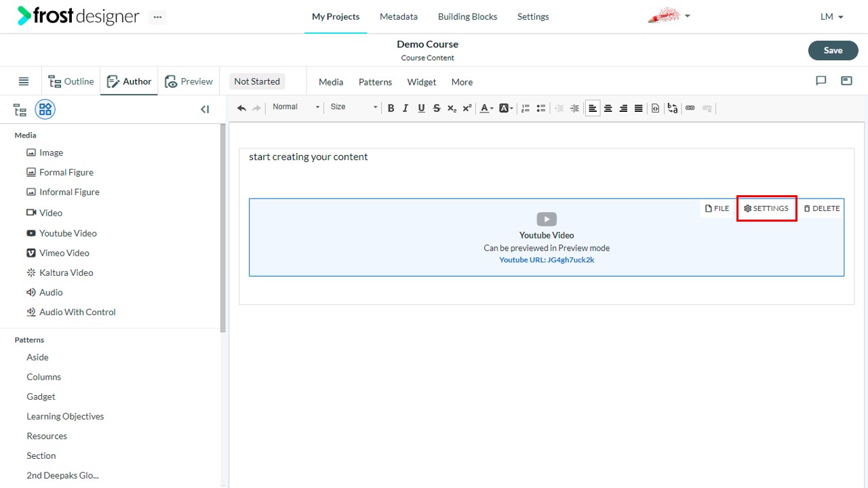
Task: Insert a numbered list
Action: click(526, 108)
